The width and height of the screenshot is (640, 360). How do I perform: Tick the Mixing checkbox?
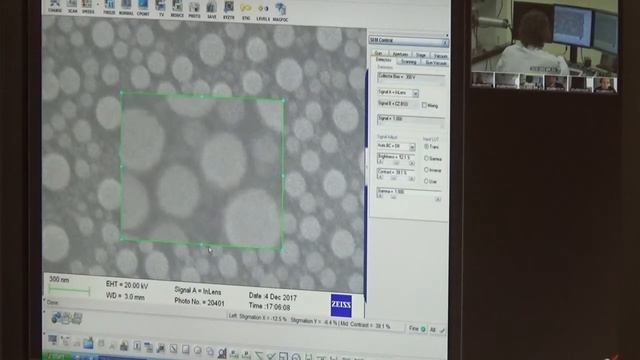424,105
